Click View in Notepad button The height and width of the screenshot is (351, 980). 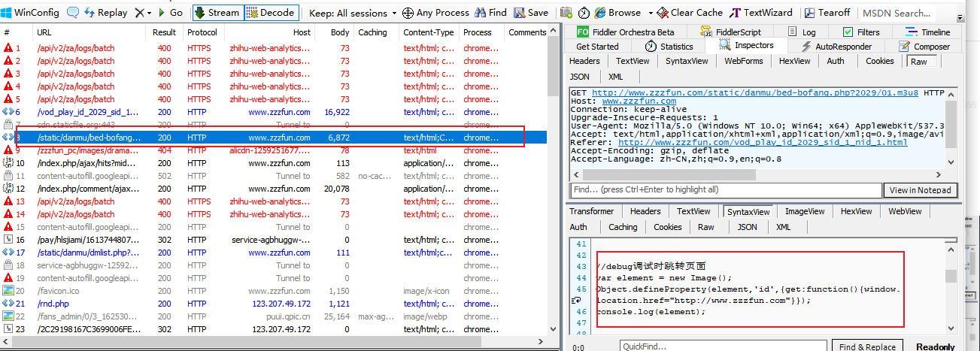pos(921,190)
